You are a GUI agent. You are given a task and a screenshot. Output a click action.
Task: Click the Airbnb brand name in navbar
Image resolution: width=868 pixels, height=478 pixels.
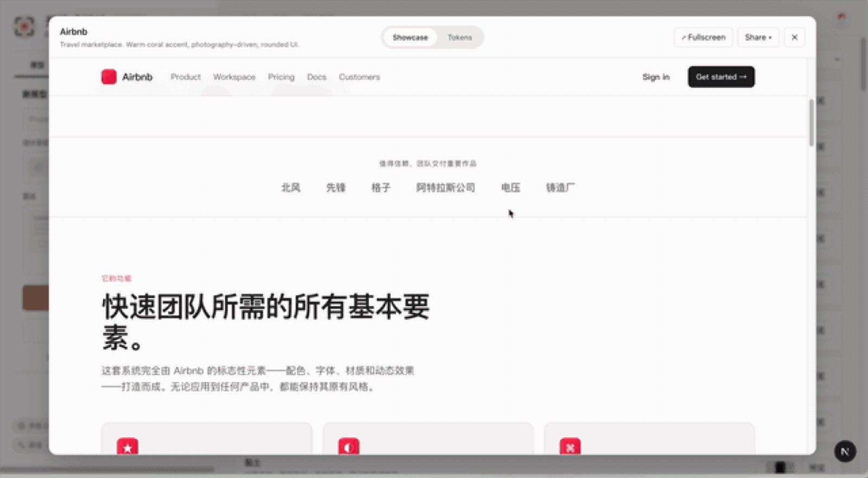click(x=137, y=77)
